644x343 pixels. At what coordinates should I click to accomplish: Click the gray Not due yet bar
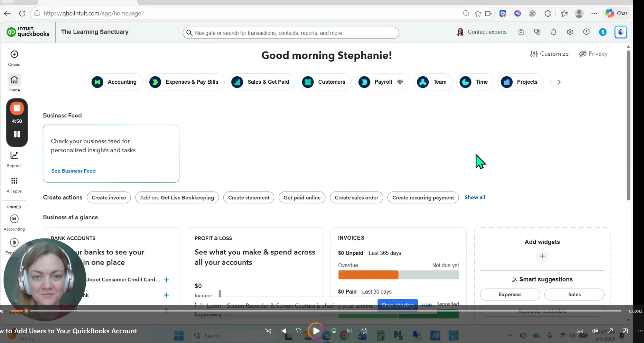429,275
